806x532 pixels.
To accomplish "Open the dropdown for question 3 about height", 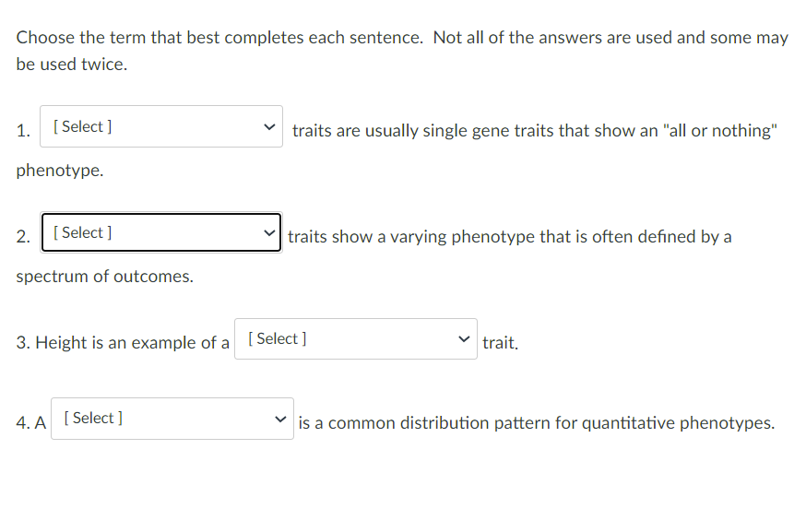I will point(355,338).
